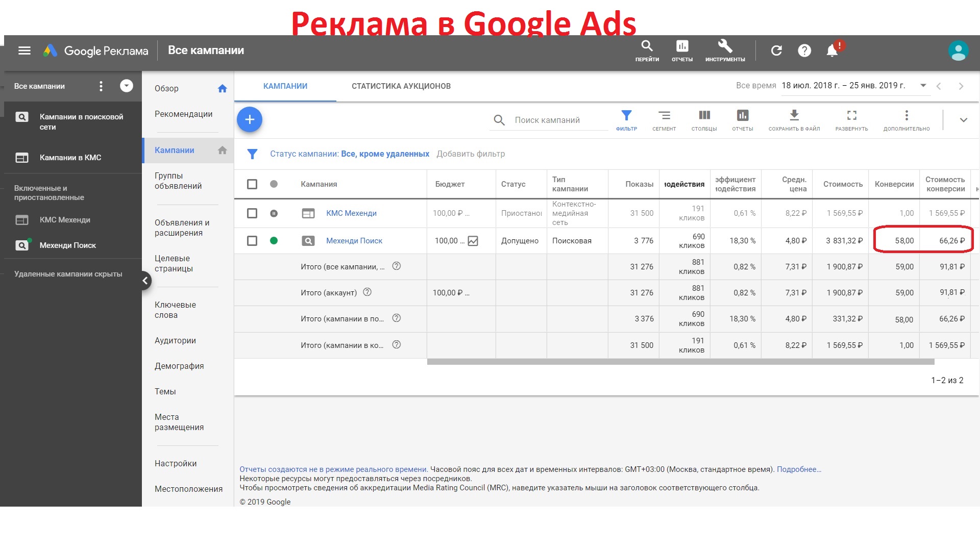Click the horizontal table scrollbar
Viewport: 980px width, 551px height.
[x=680, y=362]
